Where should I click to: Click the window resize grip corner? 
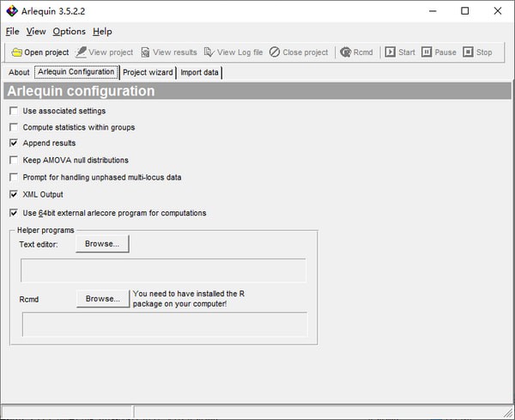[508, 413]
